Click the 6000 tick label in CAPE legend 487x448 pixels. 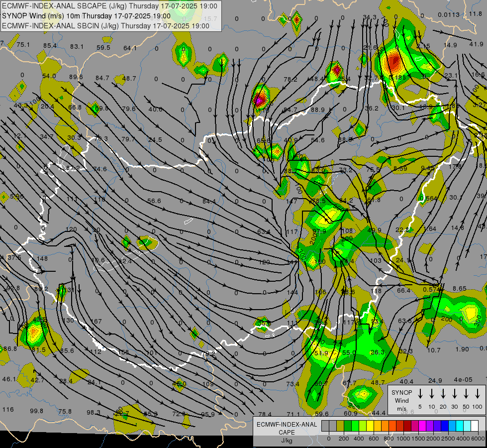pos(478,439)
